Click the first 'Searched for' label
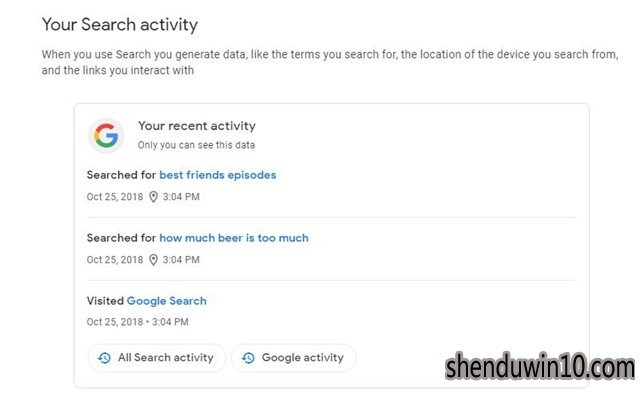 click(x=121, y=175)
